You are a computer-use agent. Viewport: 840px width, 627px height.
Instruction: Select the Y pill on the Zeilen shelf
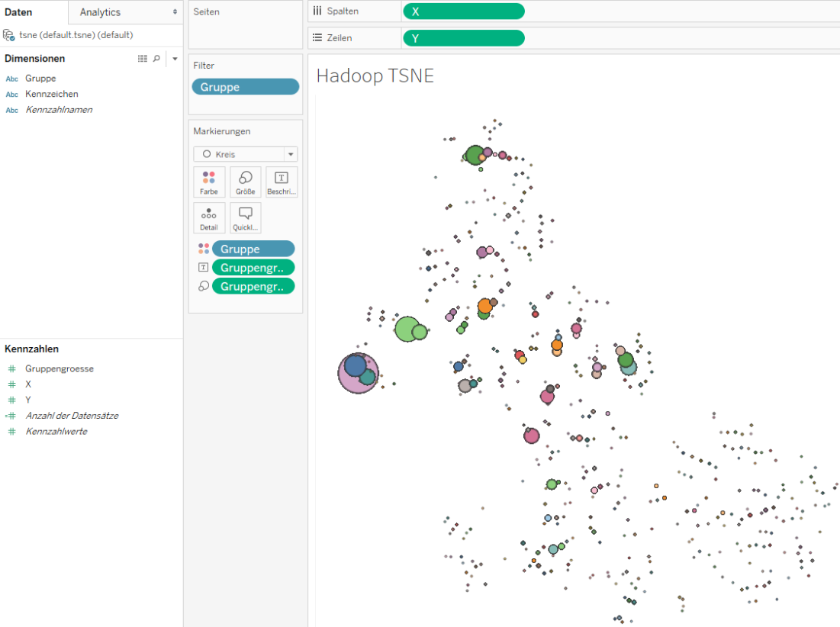point(463,37)
